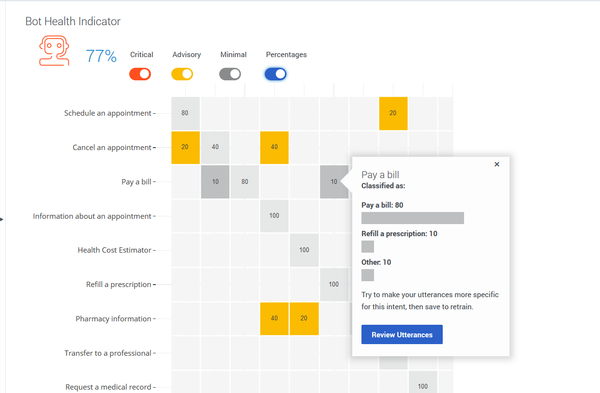The image size is (600, 393).
Task: Close the Pay a bill popup
Action: coord(497,164)
